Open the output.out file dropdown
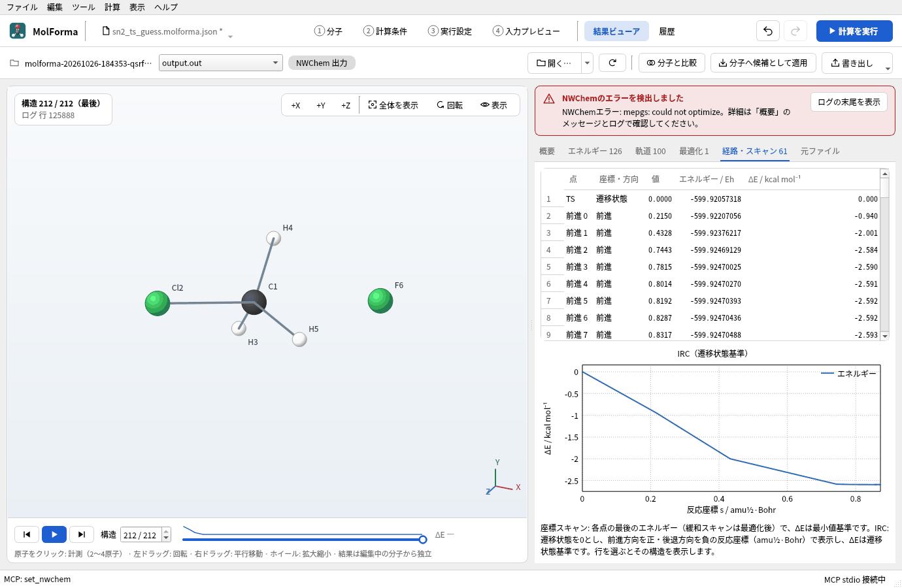 tap(221, 63)
